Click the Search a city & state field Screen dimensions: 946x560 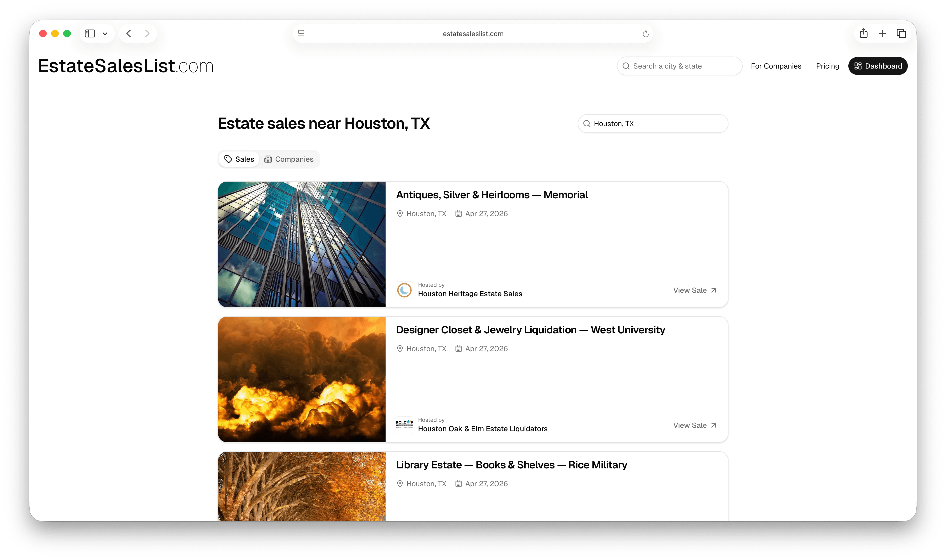point(679,66)
